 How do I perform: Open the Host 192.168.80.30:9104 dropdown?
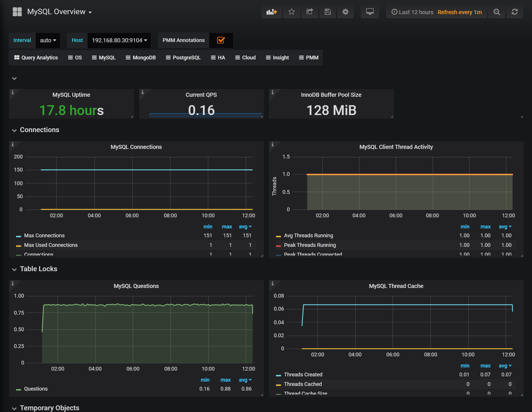coord(119,40)
